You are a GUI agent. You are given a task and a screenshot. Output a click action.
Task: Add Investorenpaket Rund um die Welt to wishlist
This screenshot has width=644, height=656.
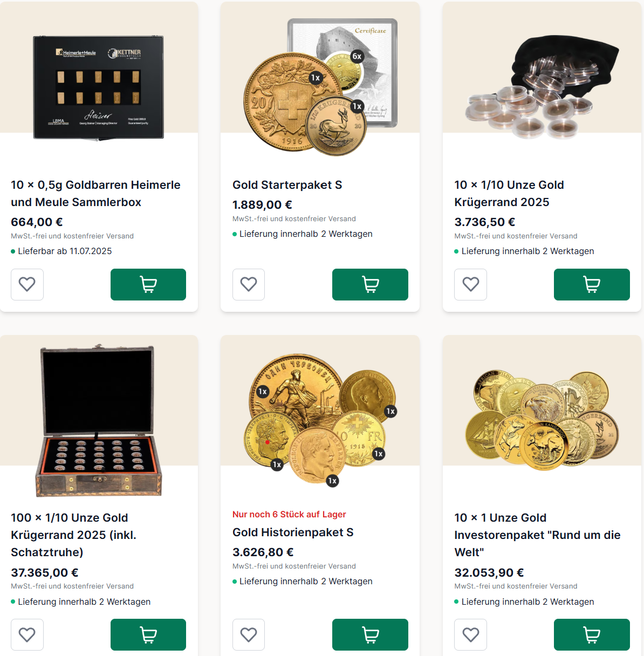coord(470,634)
